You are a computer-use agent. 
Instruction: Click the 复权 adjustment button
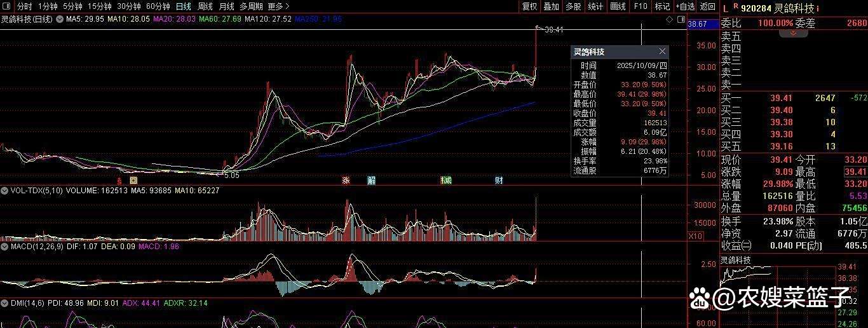pos(529,6)
